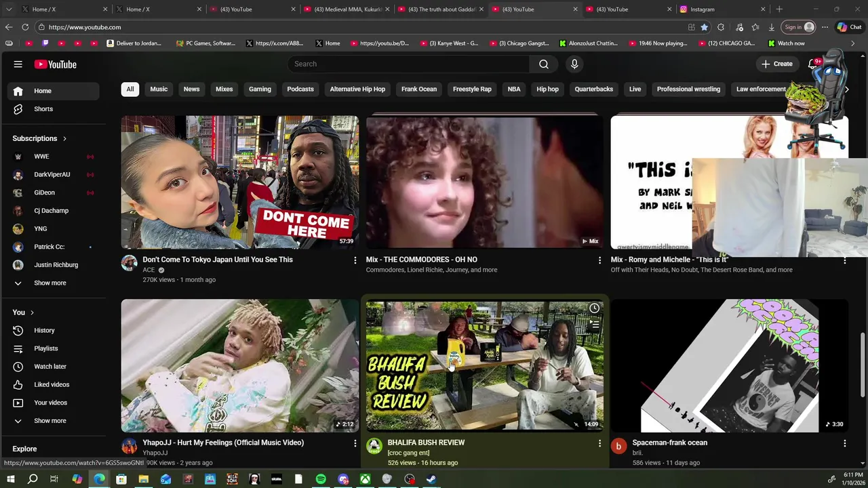
Task: Add BHALIFA BUSH REVIEW to queue
Action: tap(594, 325)
